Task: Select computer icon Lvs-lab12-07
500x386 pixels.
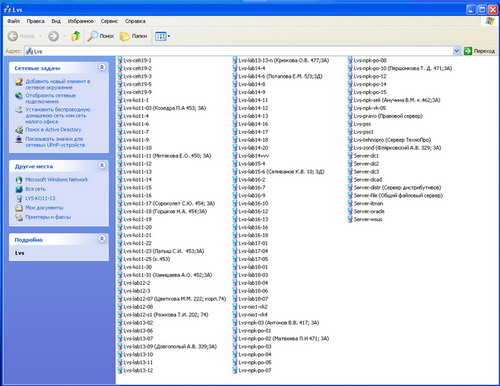Action: [x=120, y=299]
